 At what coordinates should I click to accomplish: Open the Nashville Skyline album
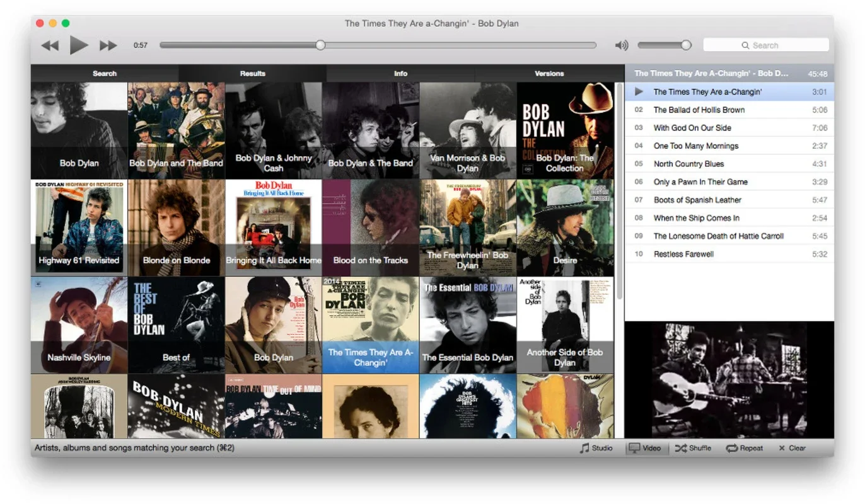[79, 325]
